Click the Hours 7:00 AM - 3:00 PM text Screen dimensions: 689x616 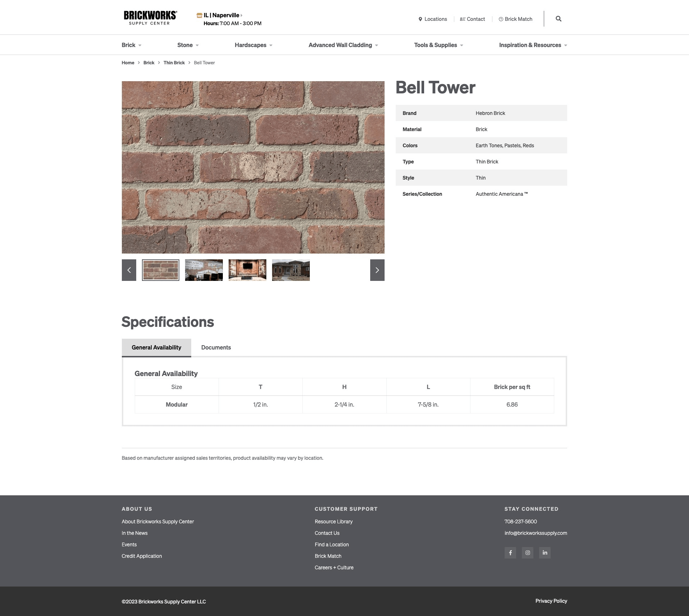point(233,23)
